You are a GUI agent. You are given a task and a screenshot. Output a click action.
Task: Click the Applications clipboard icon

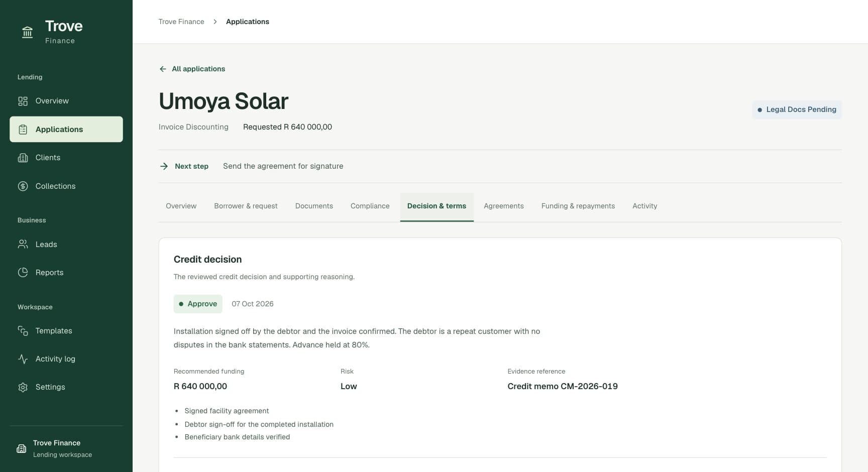click(23, 130)
